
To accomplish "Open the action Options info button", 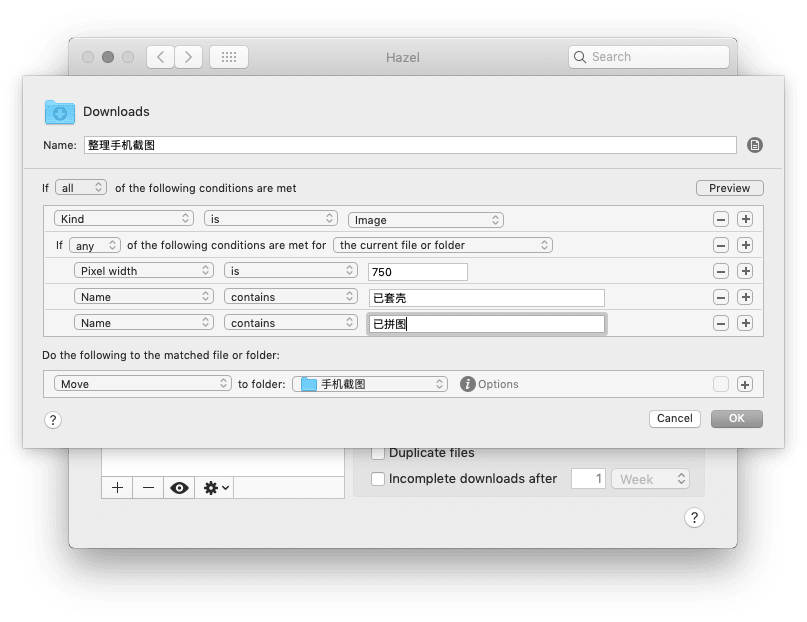I will point(467,384).
